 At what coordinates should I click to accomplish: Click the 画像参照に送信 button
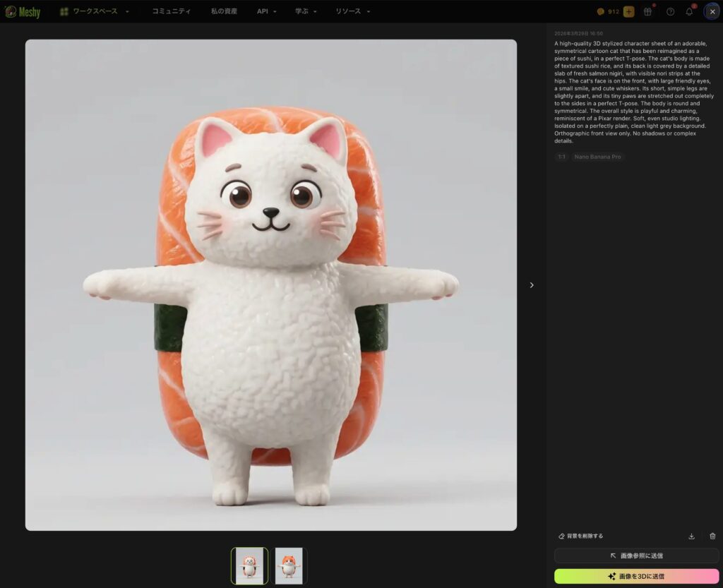click(x=636, y=556)
